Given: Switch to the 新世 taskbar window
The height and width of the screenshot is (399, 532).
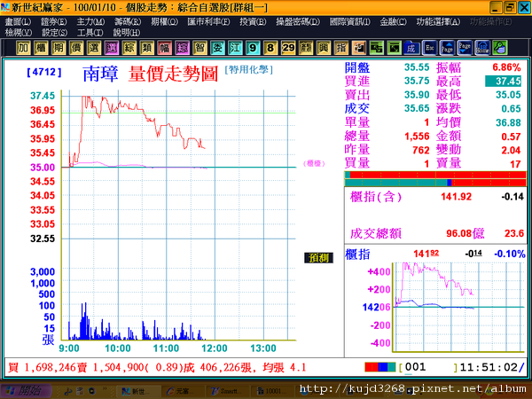Looking at the screenshot, I should click(137, 391).
